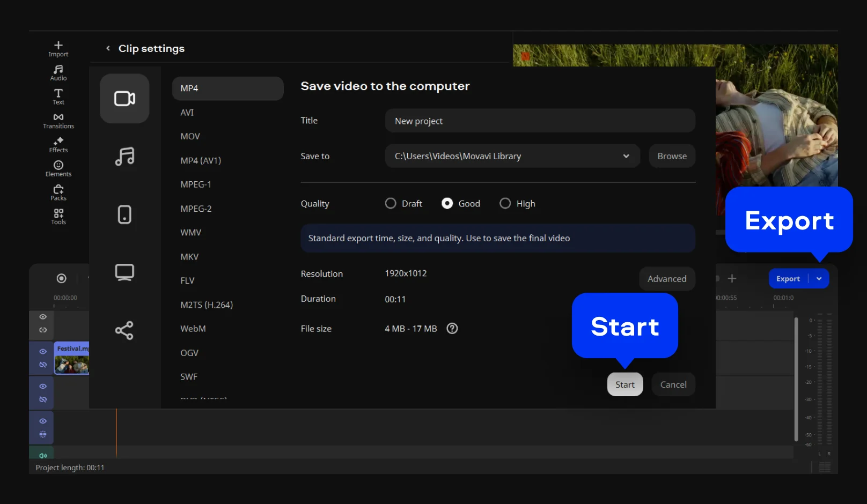Viewport: 867px width, 504px height.
Task: Click the timeline vertical scrollbar
Action: [796, 378]
